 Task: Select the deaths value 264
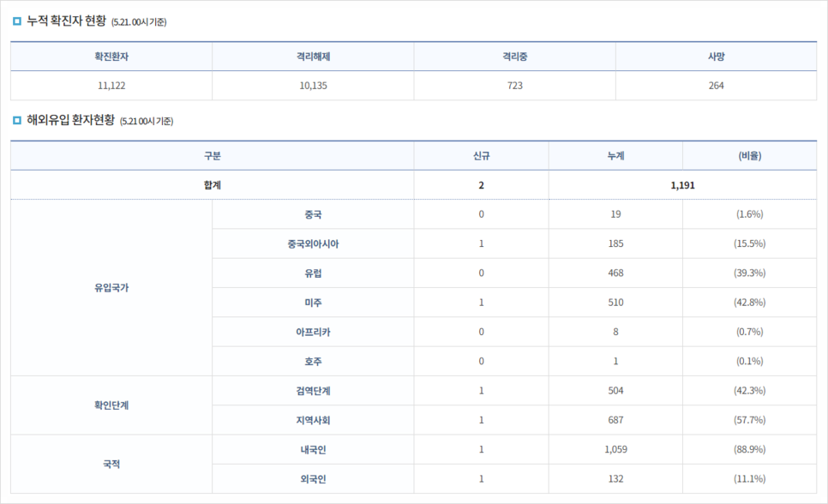tap(716, 86)
